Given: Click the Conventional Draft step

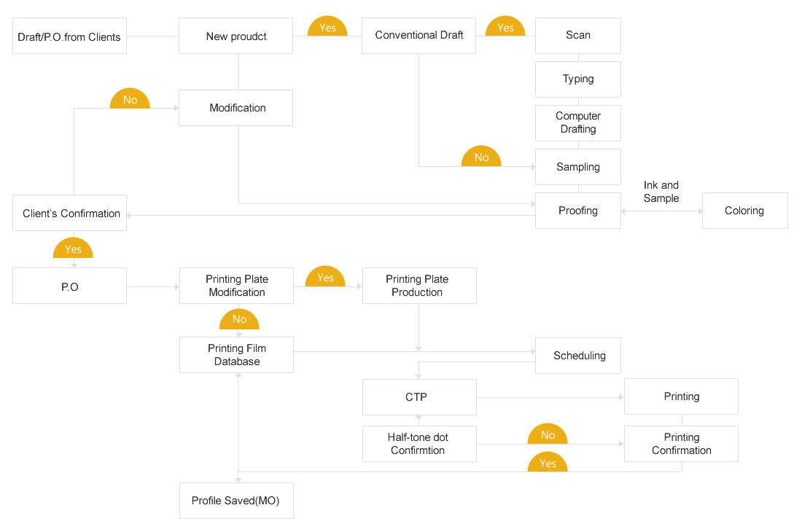Looking at the screenshot, I should tap(418, 36).
